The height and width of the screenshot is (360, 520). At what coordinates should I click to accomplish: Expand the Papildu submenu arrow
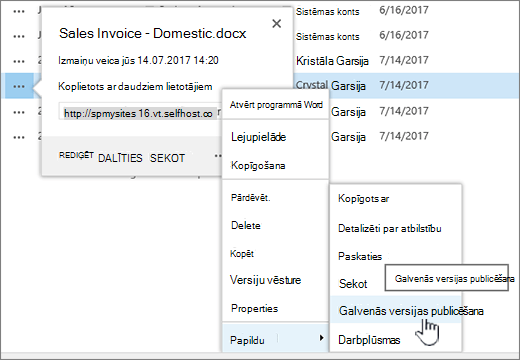[x=321, y=338]
